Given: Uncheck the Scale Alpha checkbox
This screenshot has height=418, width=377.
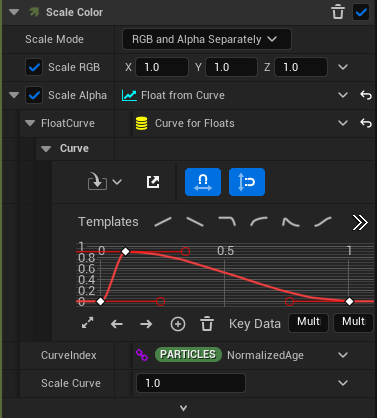Looking at the screenshot, I should pyautogui.click(x=34, y=95).
